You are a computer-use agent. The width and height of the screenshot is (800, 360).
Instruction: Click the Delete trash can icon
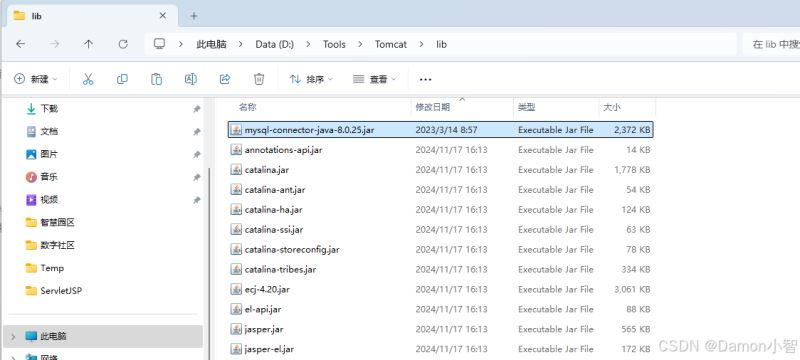click(x=259, y=79)
